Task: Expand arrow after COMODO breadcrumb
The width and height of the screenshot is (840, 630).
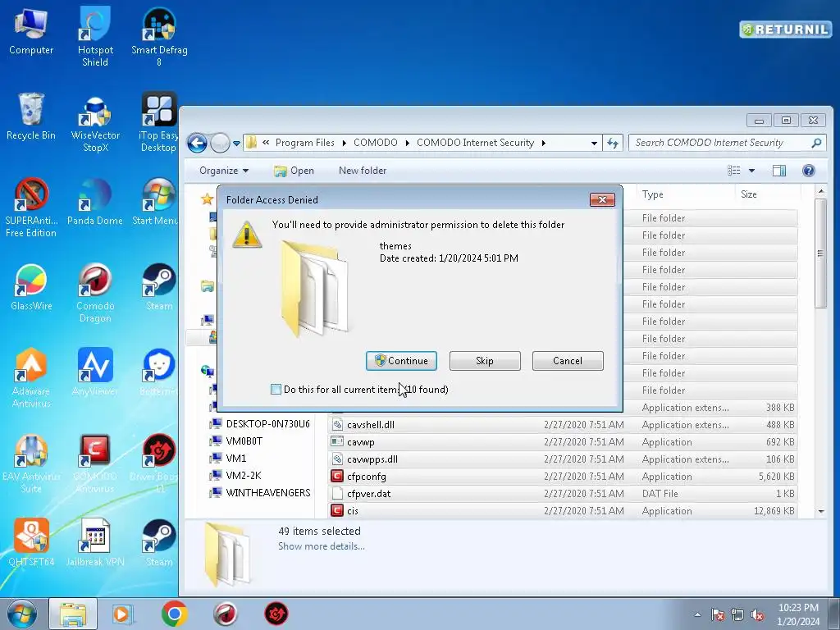Action: tap(407, 143)
